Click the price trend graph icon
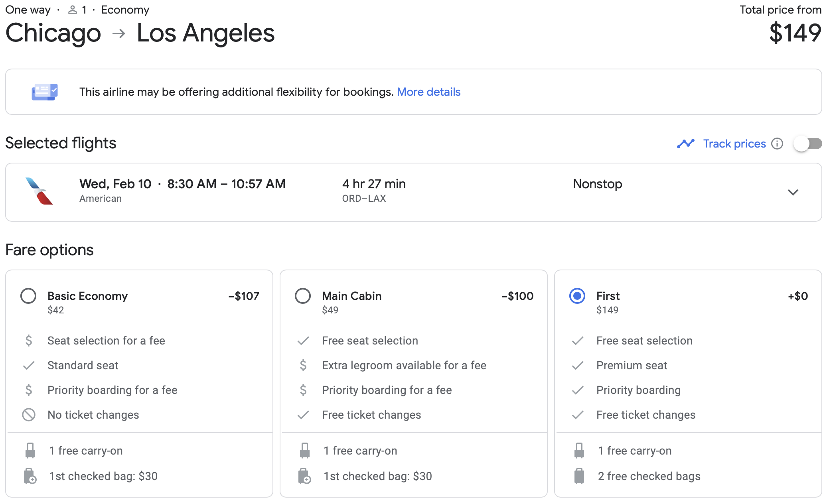Image resolution: width=829 pixels, height=504 pixels. [686, 144]
